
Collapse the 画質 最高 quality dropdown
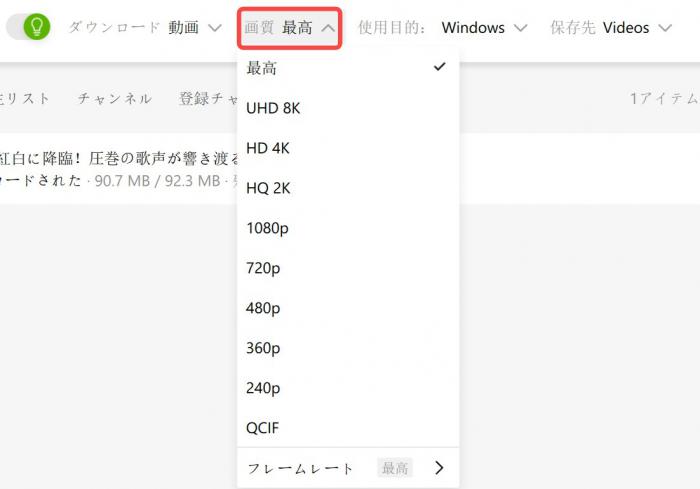point(289,28)
